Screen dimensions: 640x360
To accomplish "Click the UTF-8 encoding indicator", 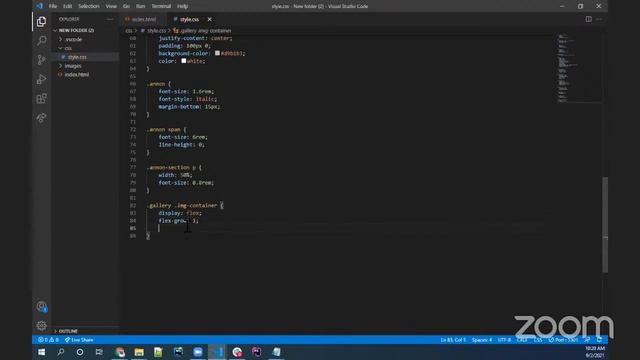I will [x=504, y=340].
